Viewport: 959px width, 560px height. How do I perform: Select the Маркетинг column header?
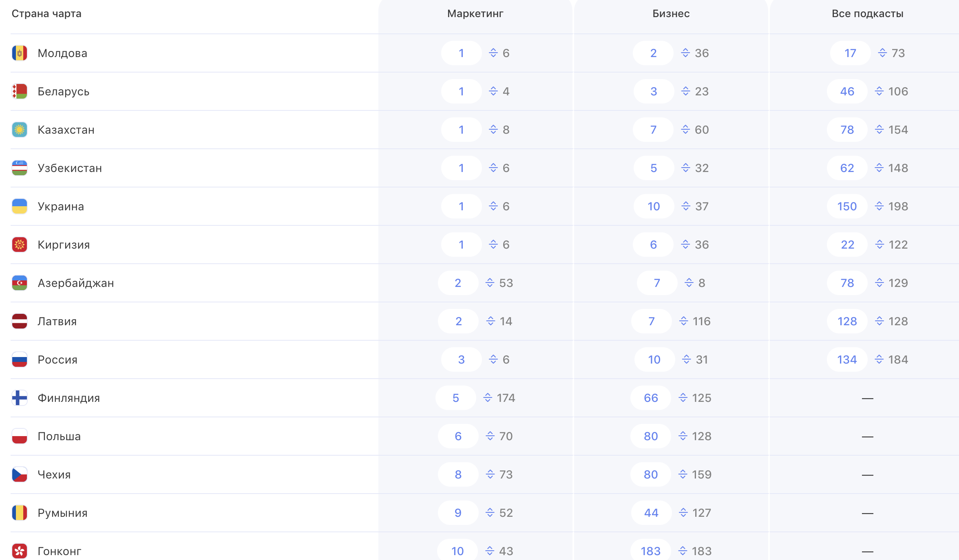475,14
